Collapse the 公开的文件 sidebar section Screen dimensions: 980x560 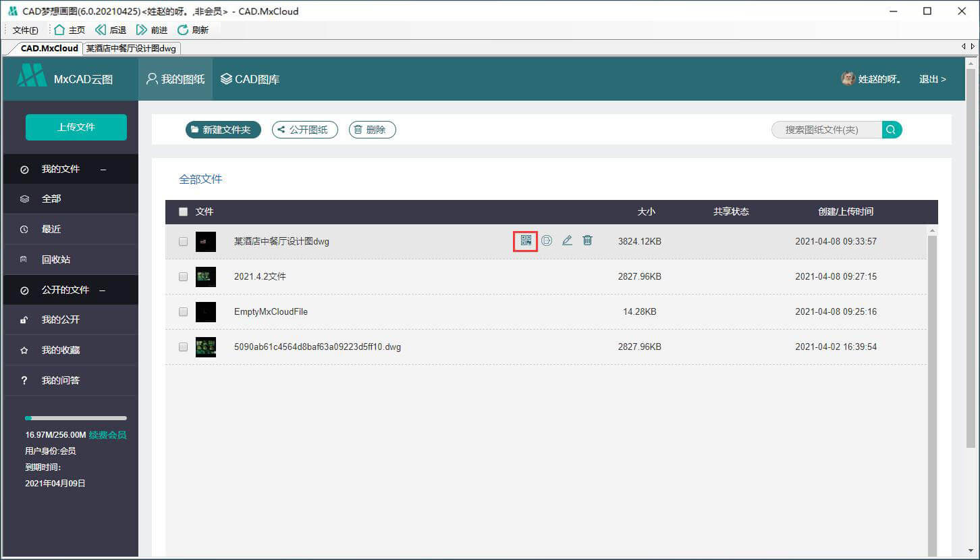(x=103, y=290)
